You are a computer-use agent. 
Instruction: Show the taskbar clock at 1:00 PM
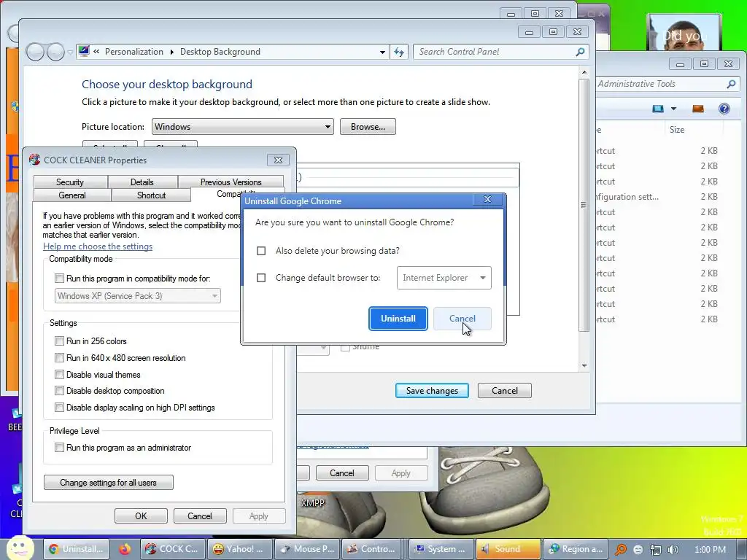(710, 550)
